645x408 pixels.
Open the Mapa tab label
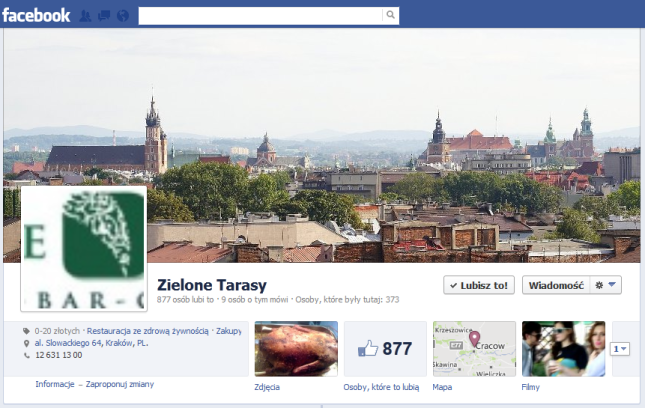tap(442, 387)
